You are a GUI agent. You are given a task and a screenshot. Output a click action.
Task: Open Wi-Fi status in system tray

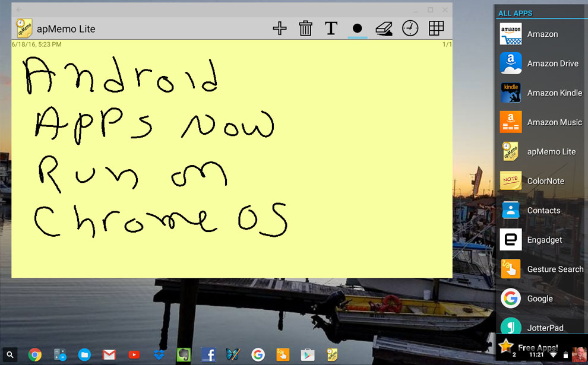point(554,355)
